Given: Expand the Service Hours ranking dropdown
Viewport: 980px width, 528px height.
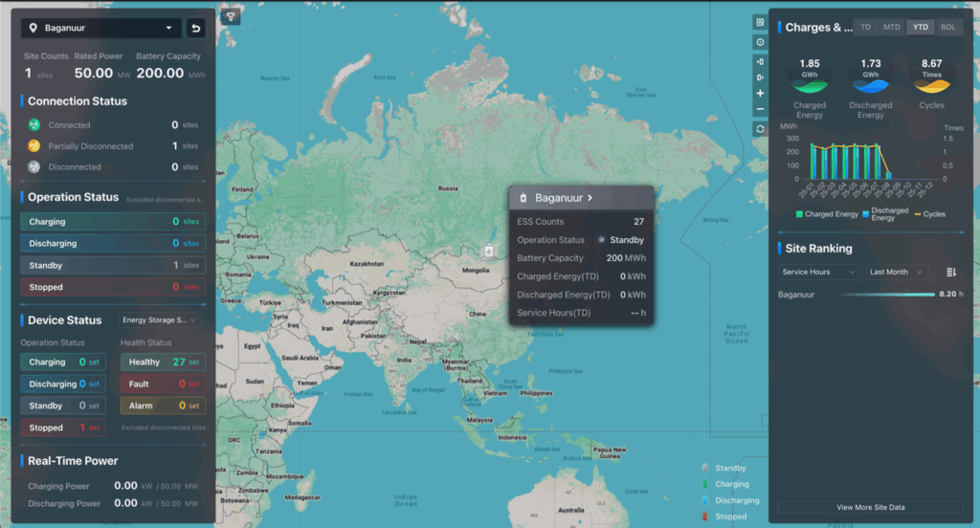Looking at the screenshot, I should (819, 273).
